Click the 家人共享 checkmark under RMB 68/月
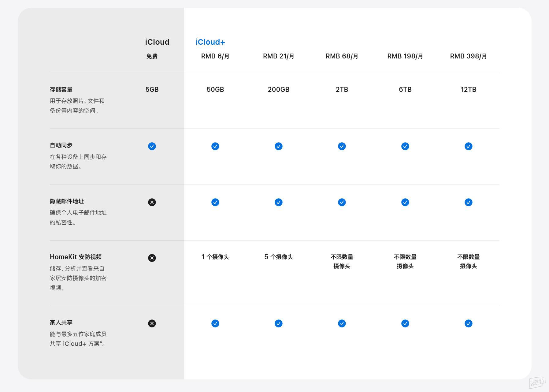549x392 pixels. point(342,323)
